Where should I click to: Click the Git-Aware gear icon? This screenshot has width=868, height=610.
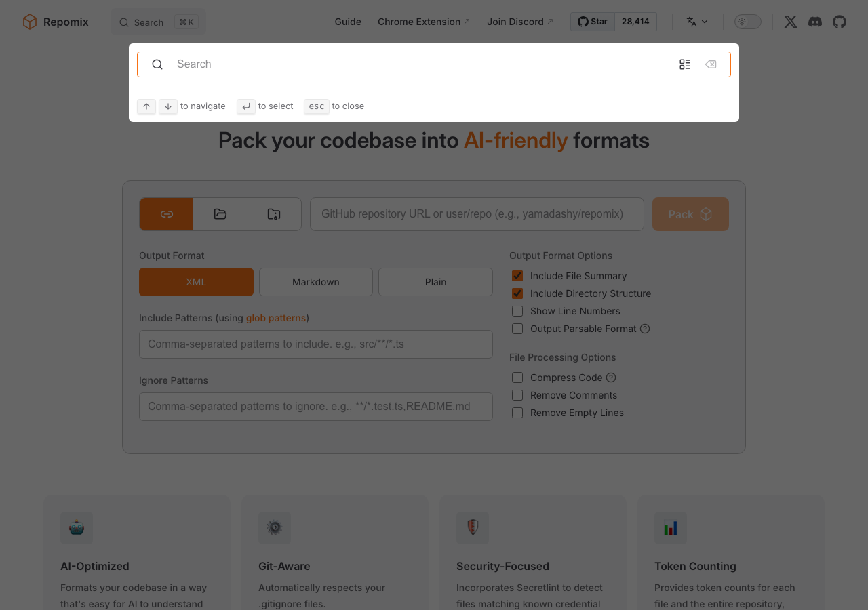tap(275, 528)
